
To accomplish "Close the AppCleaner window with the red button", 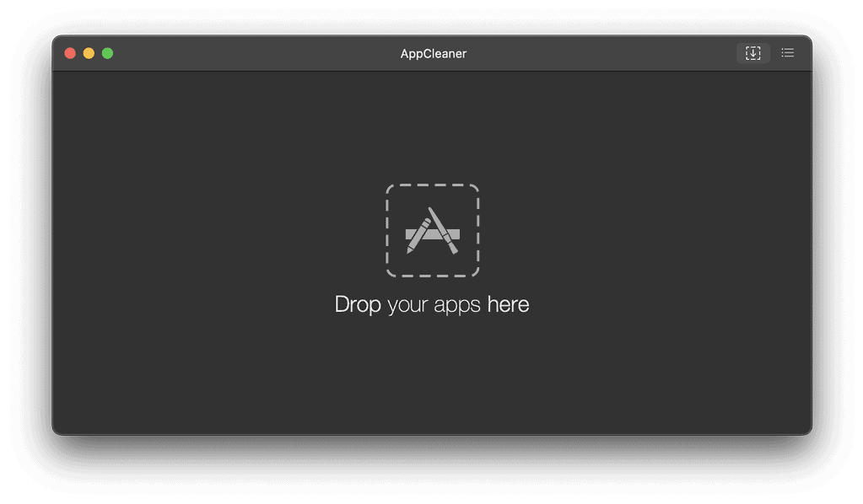I will click(70, 53).
